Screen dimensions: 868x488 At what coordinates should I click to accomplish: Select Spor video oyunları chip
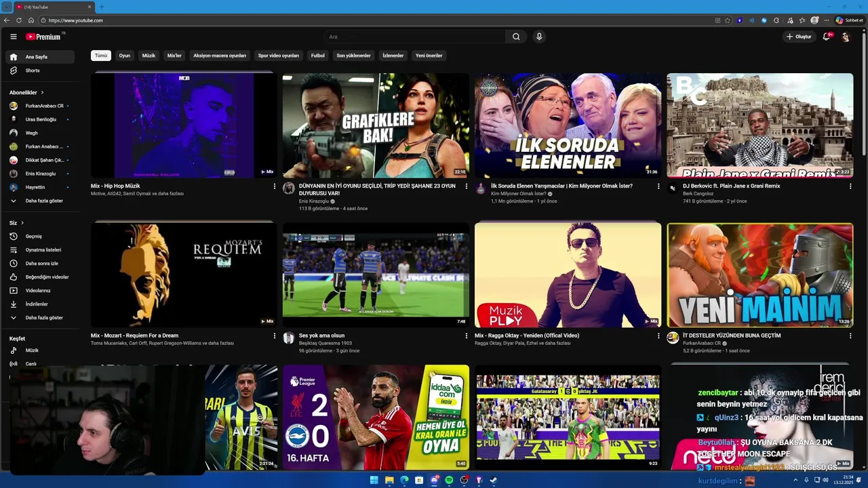coord(279,56)
